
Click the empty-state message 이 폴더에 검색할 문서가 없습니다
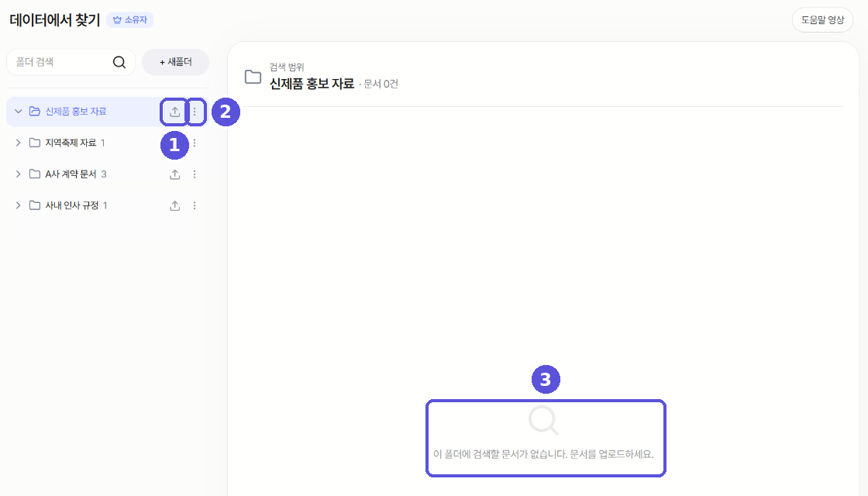[x=543, y=454]
